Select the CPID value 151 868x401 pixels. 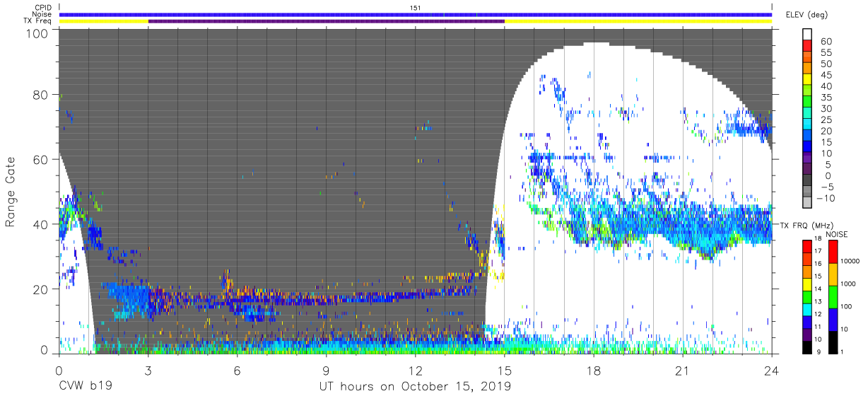415,7
